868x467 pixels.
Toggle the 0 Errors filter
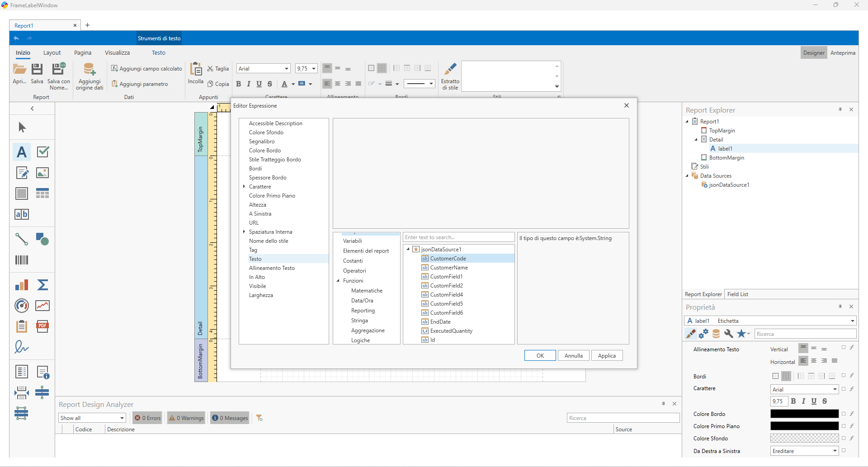coord(148,418)
